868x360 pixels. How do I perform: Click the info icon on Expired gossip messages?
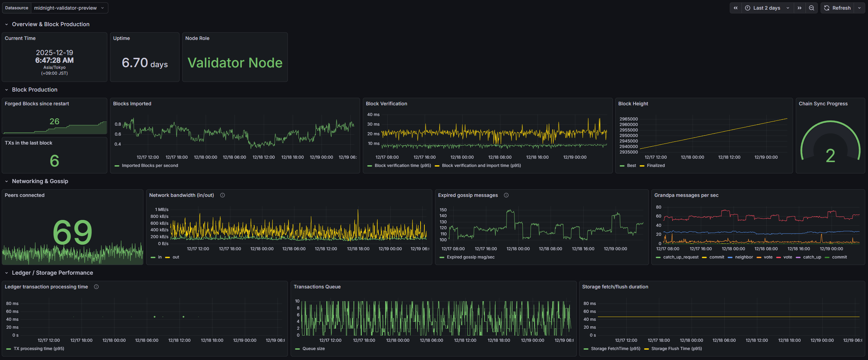pyautogui.click(x=506, y=195)
